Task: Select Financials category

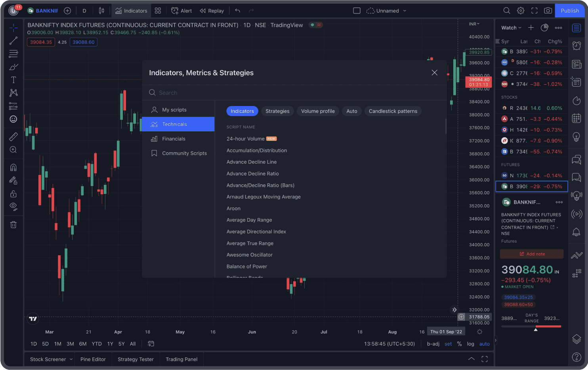Action: point(178,139)
